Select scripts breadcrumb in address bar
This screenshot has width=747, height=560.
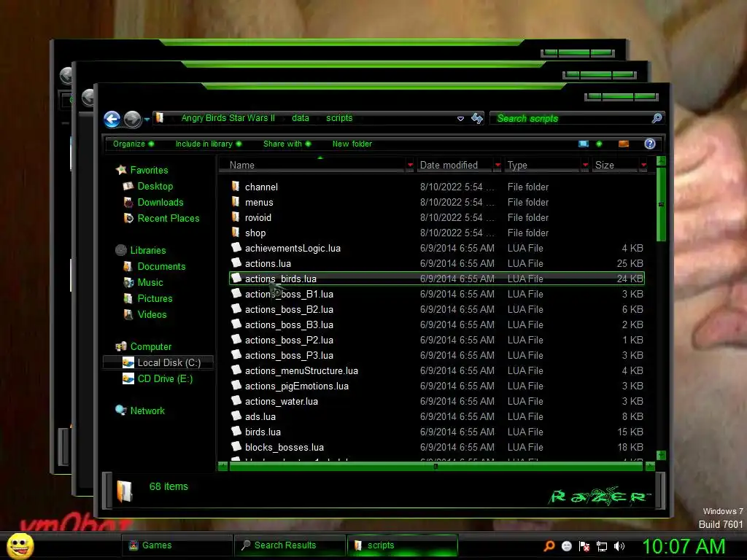coord(339,118)
